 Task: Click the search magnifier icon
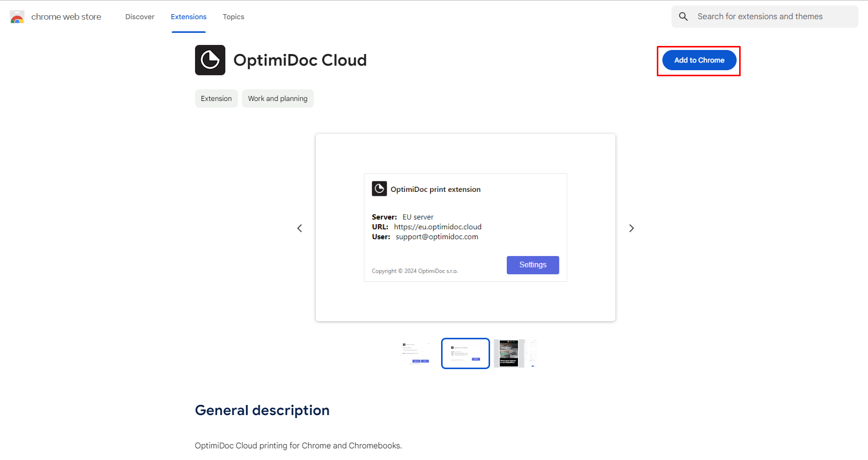click(683, 17)
